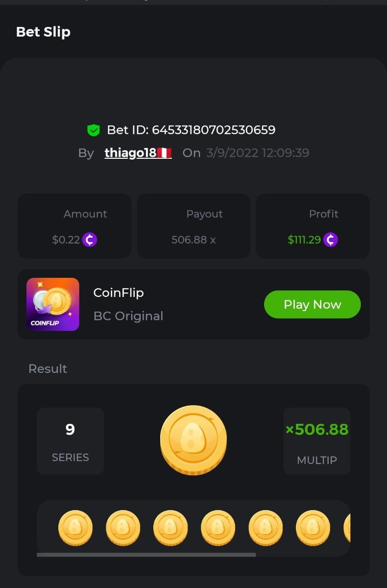Click the purple currency icon beside Profit
The height and width of the screenshot is (588, 387).
[331, 240]
